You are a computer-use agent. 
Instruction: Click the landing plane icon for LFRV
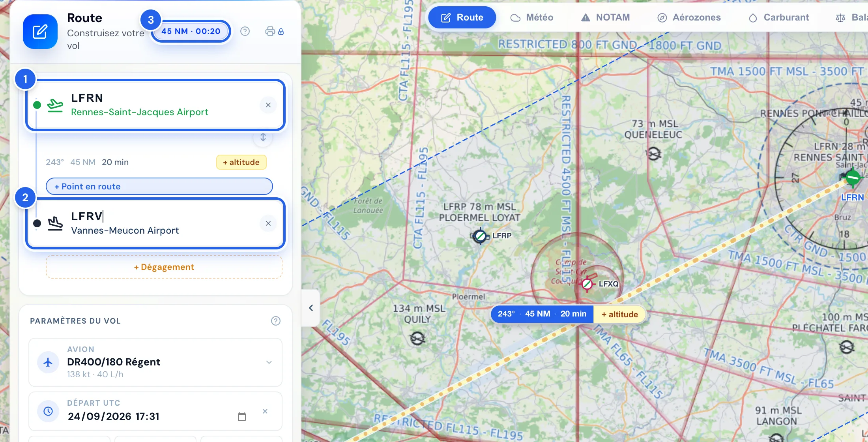(x=55, y=223)
